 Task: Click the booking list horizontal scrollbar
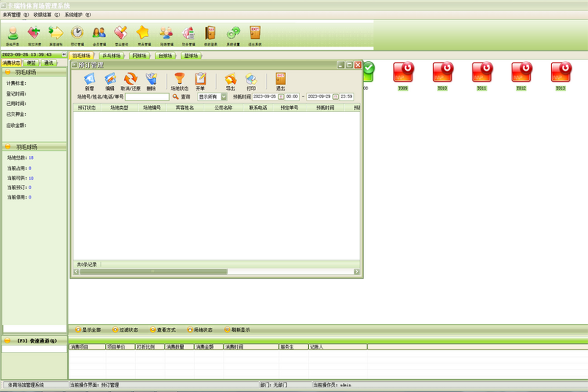217,271
